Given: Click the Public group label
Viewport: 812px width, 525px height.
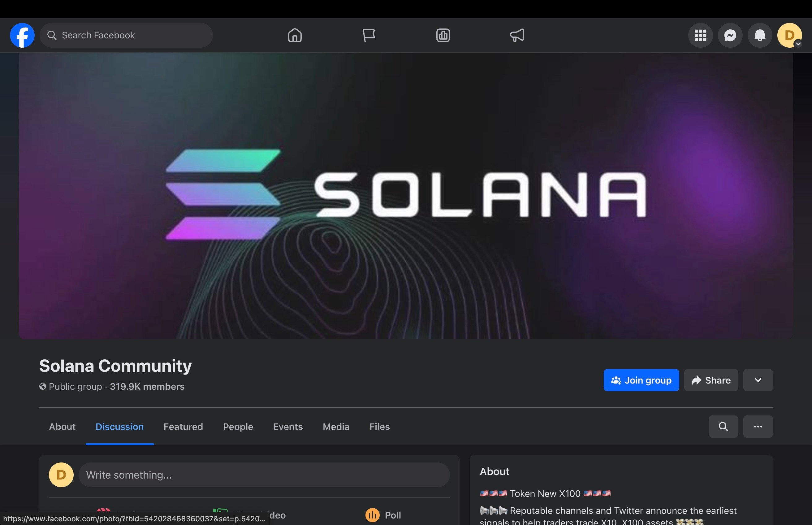Looking at the screenshot, I should pyautogui.click(x=75, y=386).
